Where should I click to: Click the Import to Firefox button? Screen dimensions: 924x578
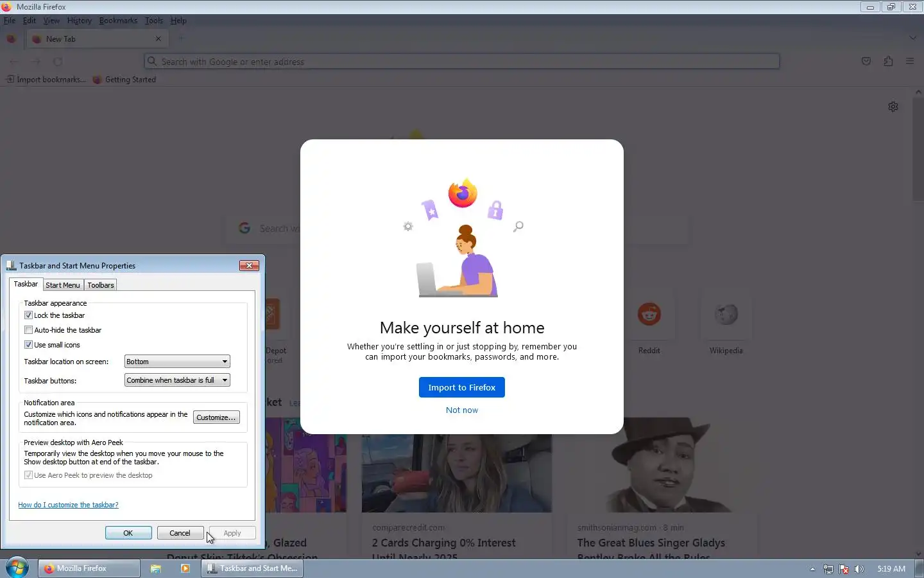pos(462,387)
